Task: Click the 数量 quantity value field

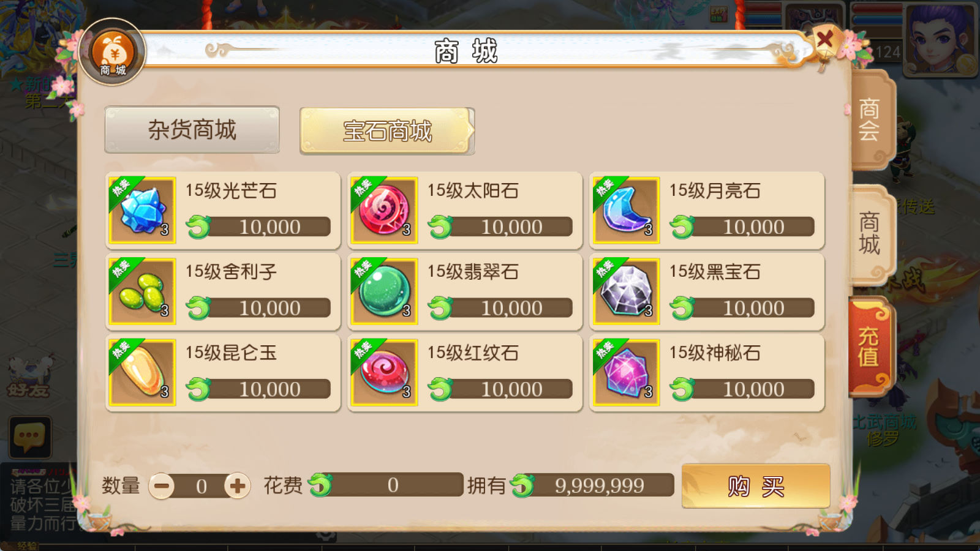Action: [200, 486]
